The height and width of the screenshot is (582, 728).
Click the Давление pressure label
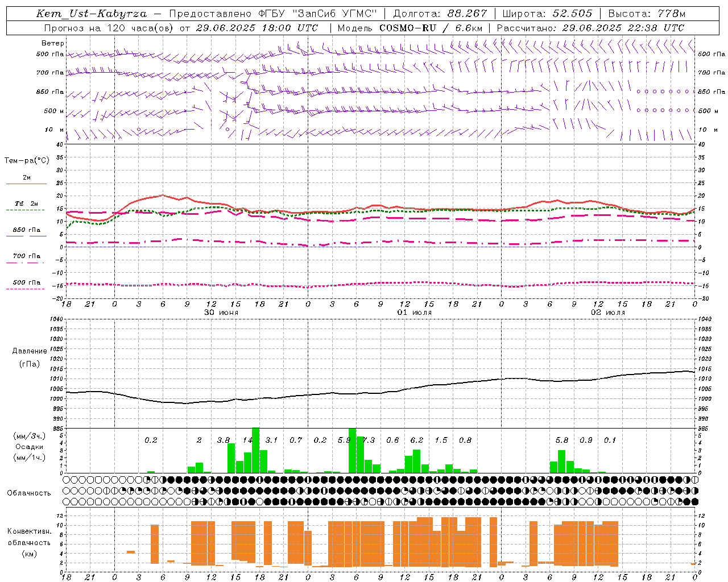pos(30,351)
